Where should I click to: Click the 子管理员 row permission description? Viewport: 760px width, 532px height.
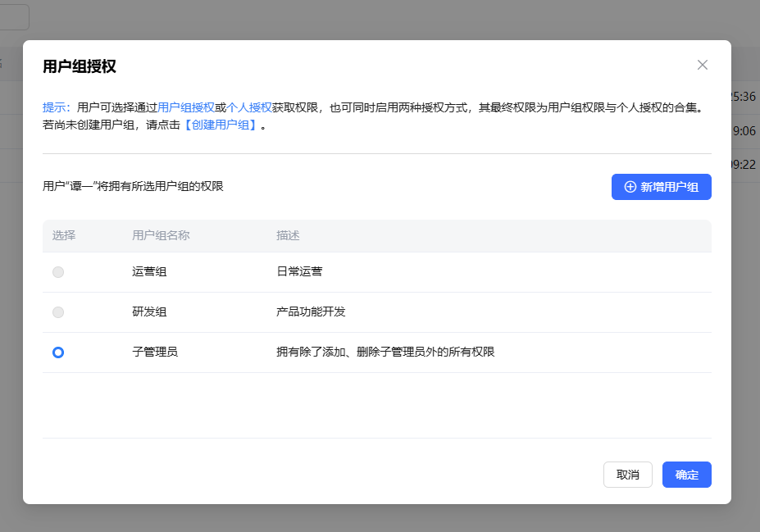[x=385, y=352]
